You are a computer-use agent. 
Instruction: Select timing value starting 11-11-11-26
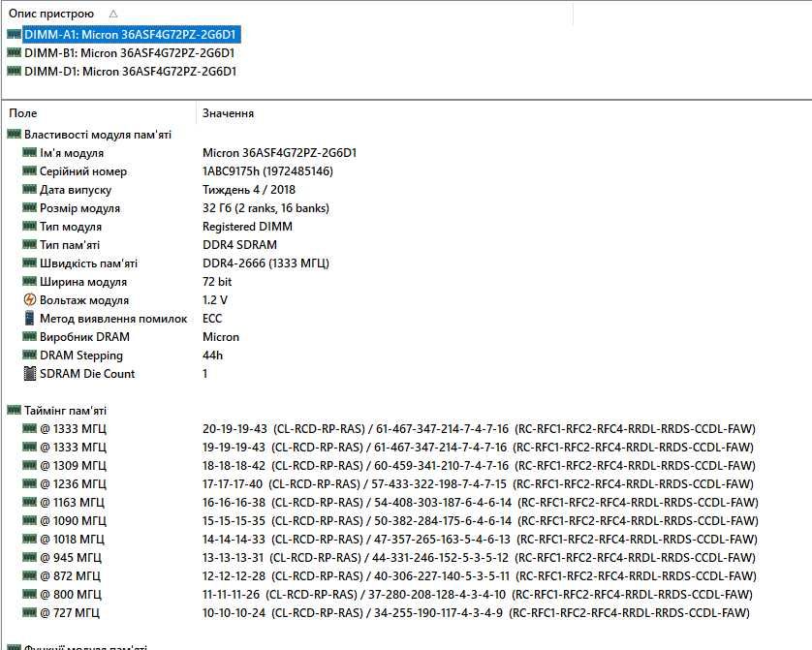pyautogui.click(x=478, y=594)
